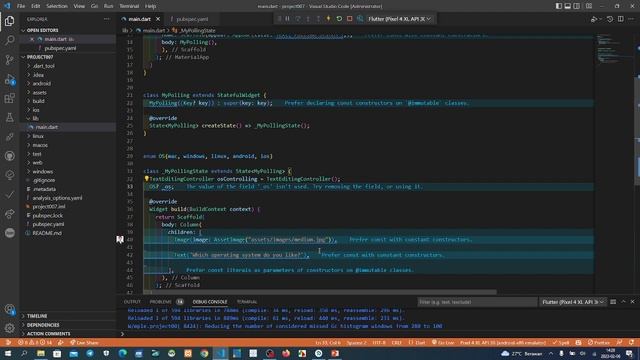Open the Source Control view

(9, 60)
